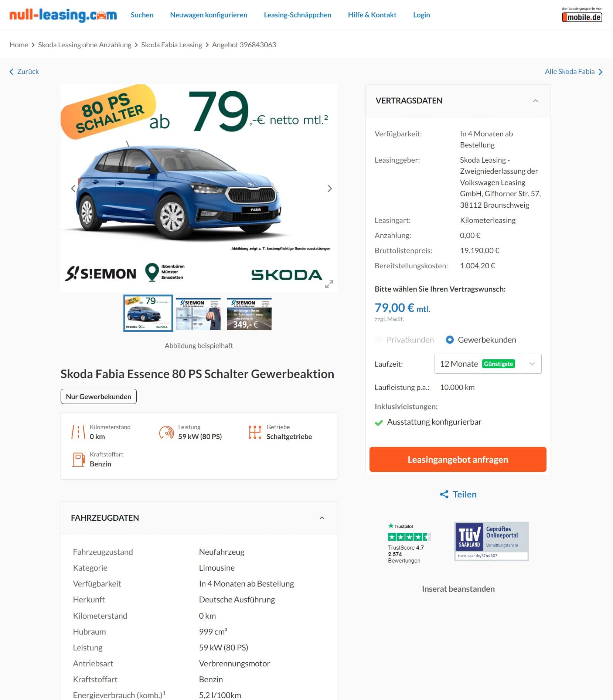Screen dimensions: 613x700
Task: Go to null-leasing.com home logo
Action: pyautogui.click(x=63, y=15)
